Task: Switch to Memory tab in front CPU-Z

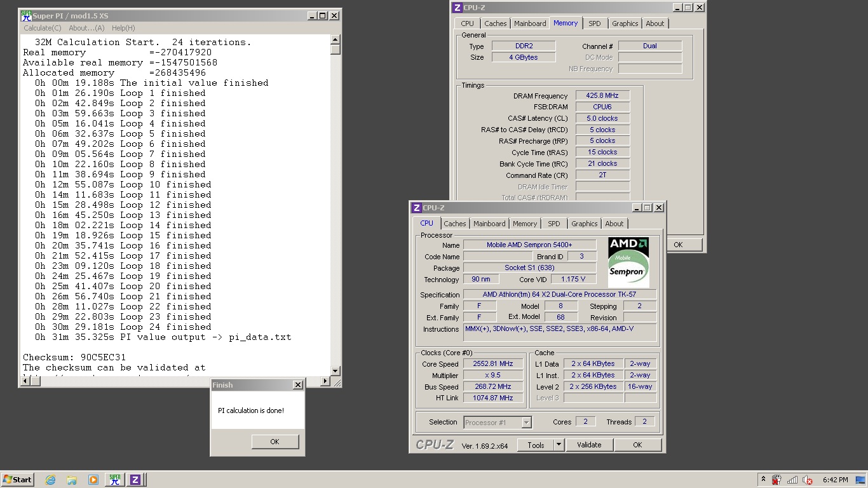Action: (x=525, y=224)
